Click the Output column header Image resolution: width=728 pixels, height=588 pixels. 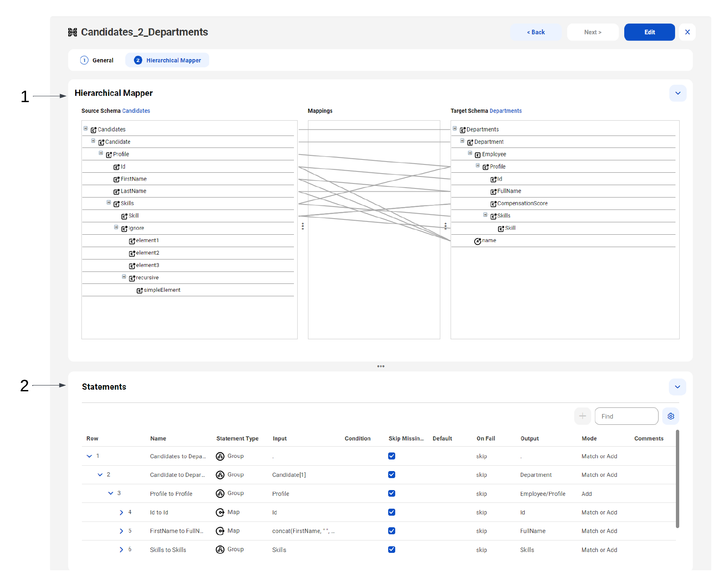click(530, 438)
